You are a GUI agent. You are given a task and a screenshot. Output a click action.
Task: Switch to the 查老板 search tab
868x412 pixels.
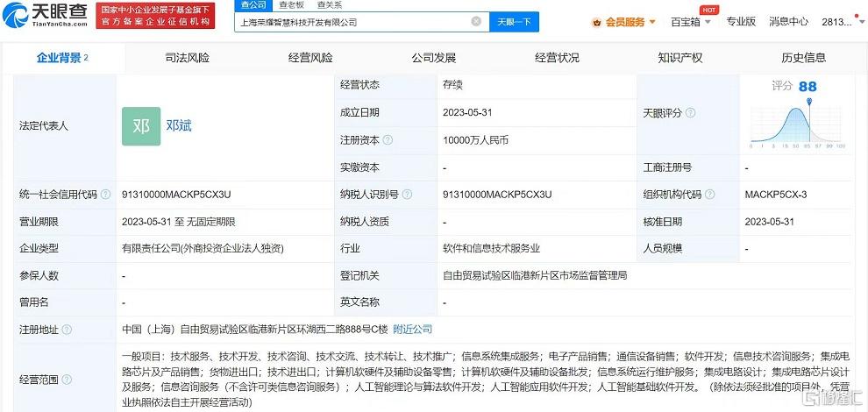291,5
